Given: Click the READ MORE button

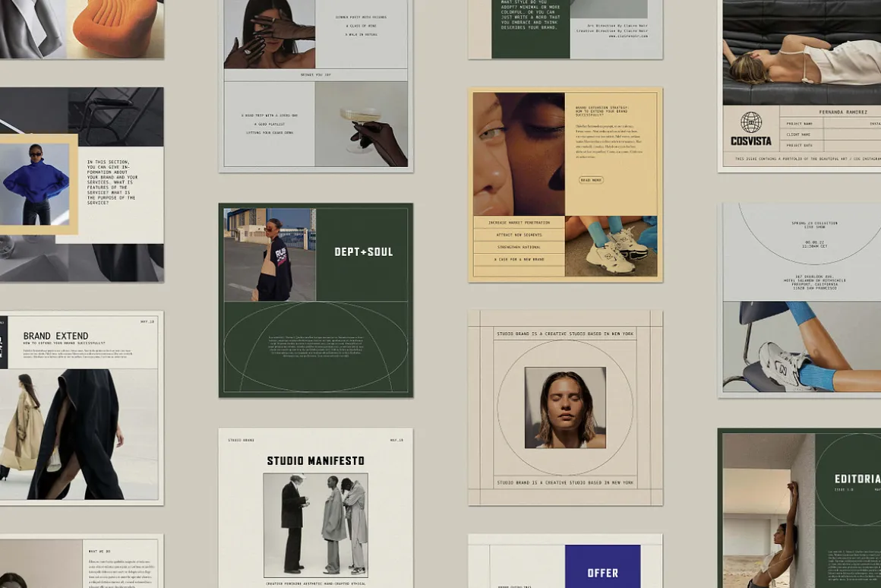Looking at the screenshot, I should coord(591,180).
